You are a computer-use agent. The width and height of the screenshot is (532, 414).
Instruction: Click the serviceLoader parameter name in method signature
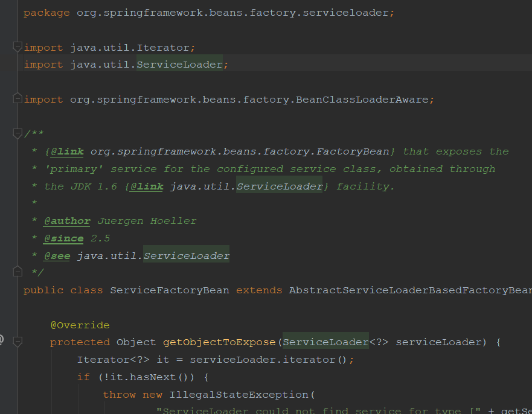pyautogui.click(x=438, y=342)
